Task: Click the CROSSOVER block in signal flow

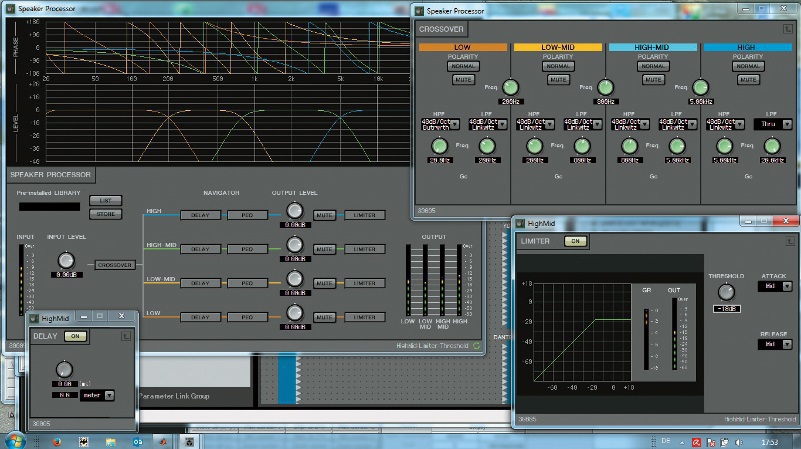Action: tap(116, 265)
